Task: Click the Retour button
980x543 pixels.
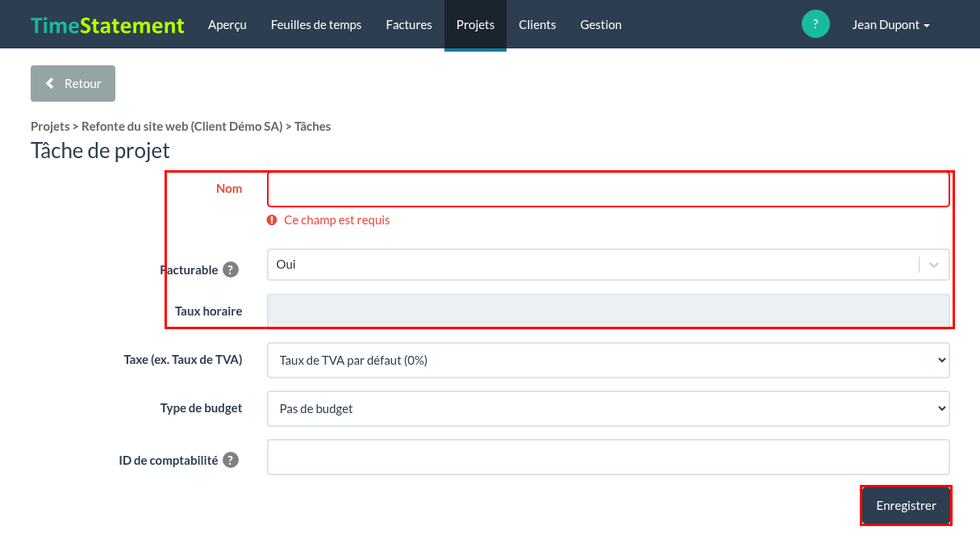Action: coord(73,84)
